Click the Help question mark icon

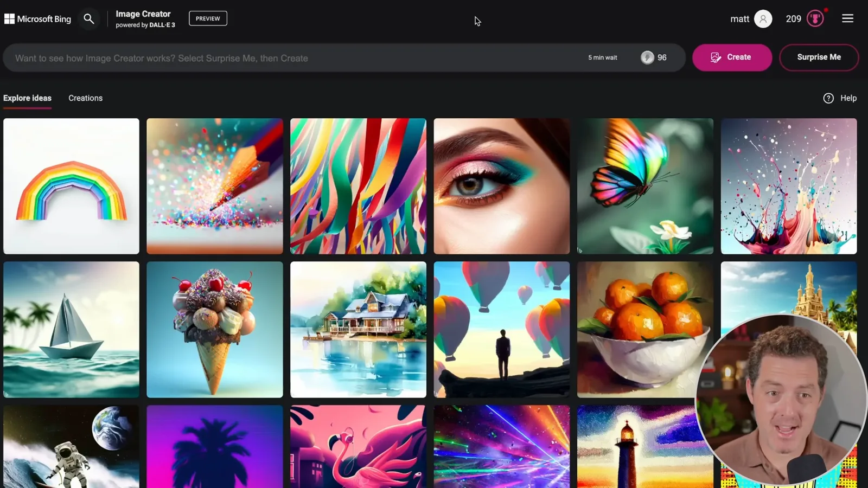click(828, 98)
